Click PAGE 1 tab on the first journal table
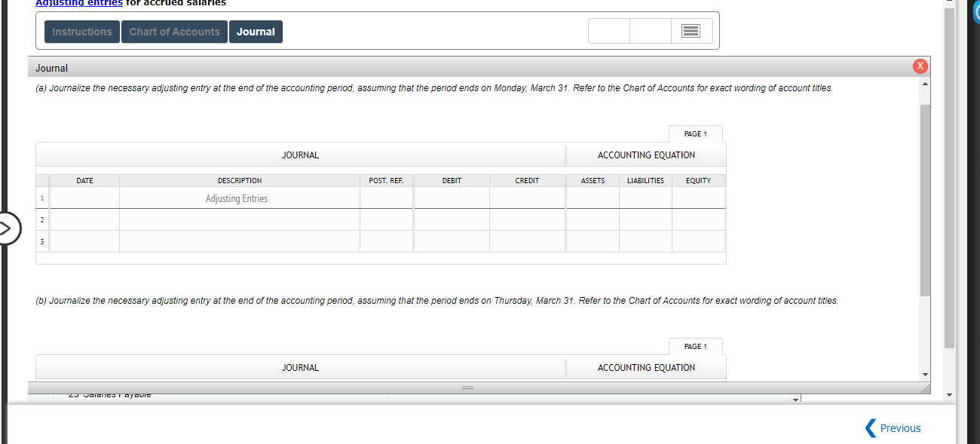Image resolution: width=980 pixels, height=444 pixels. (x=695, y=133)
